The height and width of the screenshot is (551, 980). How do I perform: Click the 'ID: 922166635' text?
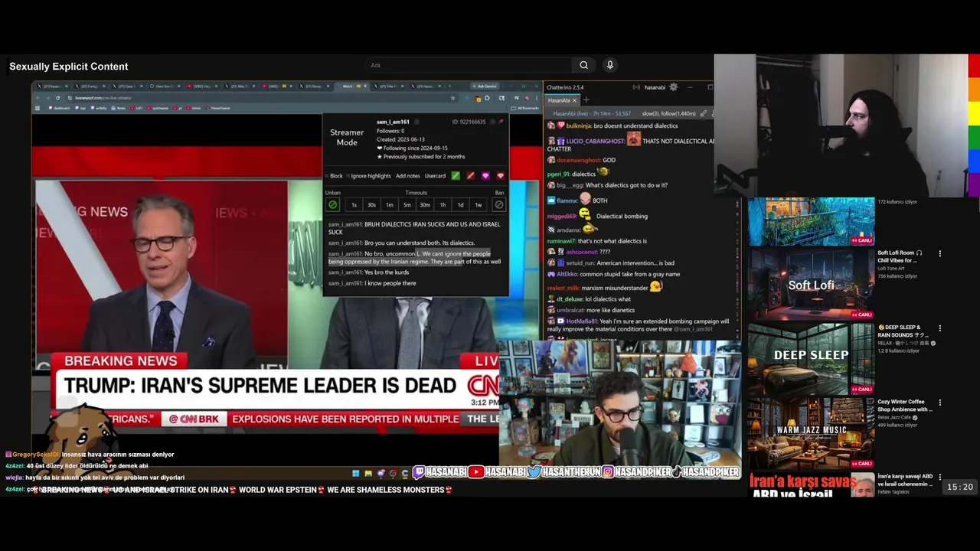pyautogui.click(x=469, y=122)
